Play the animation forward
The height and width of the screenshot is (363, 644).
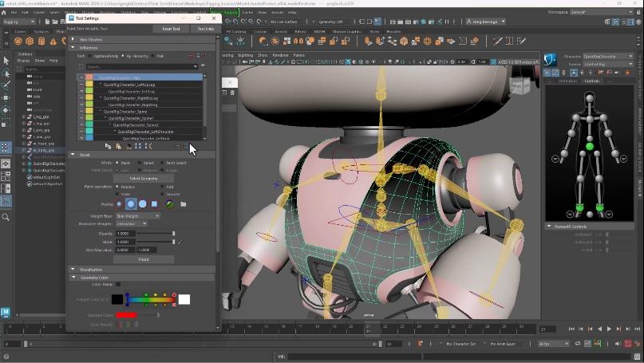(609, 329)
